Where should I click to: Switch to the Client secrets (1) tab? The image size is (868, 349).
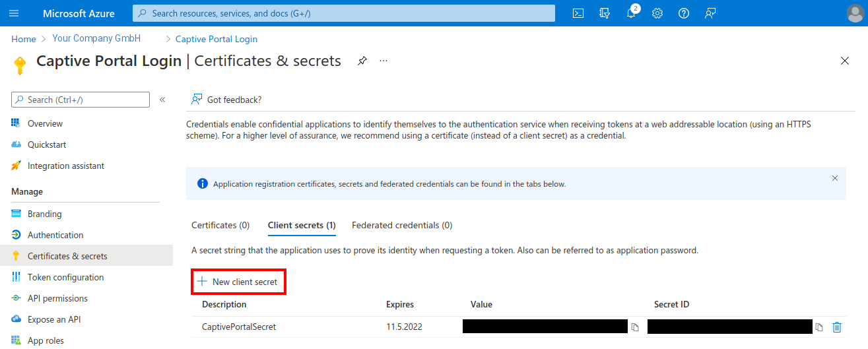click(x=302, y=225)
